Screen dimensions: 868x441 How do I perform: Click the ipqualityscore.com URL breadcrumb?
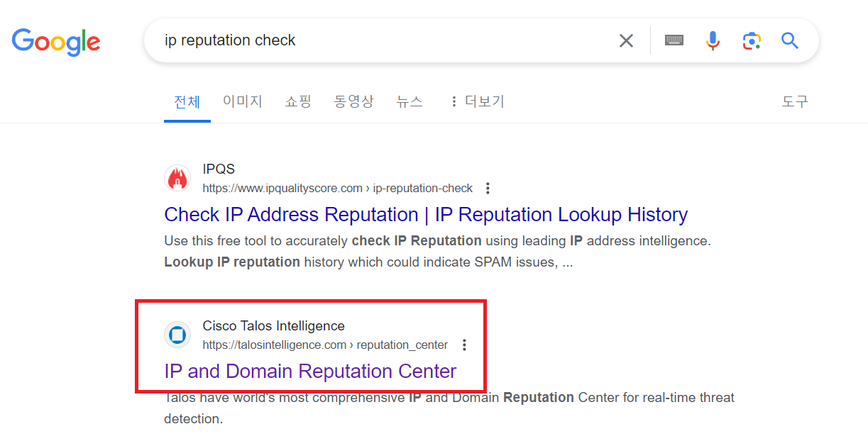pyautogui.click(x=337, y=188)
